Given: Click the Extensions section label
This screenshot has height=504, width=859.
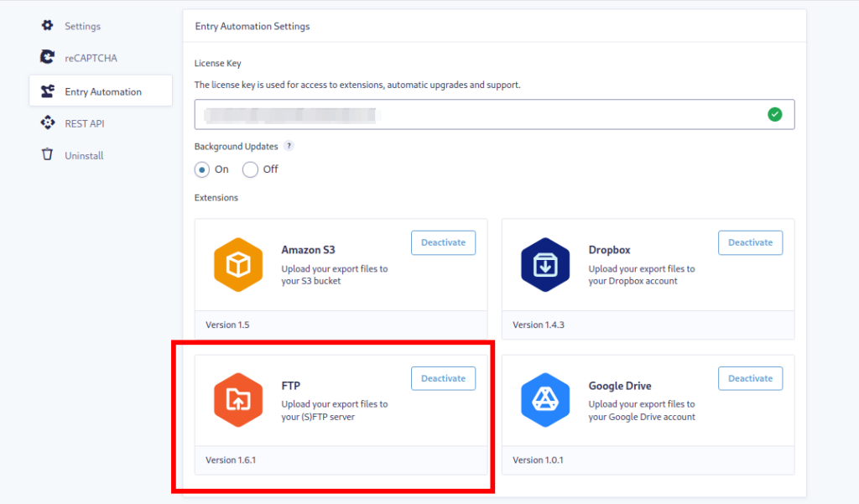Looking at the screenshot, I should [x=216, y=198].
